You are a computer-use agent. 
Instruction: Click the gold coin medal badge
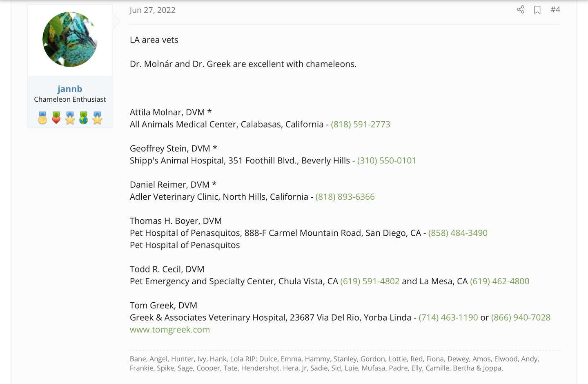[x=42, y=118]
